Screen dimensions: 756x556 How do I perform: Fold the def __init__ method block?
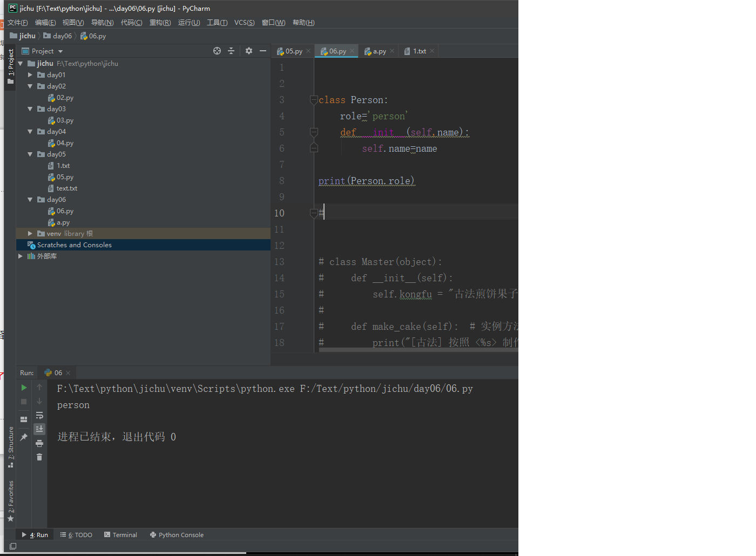point(314,132)
